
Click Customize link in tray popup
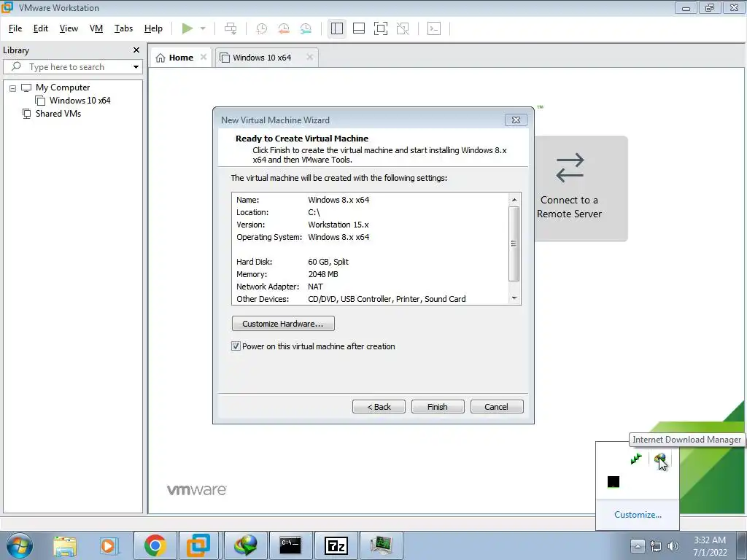(638, 515)
